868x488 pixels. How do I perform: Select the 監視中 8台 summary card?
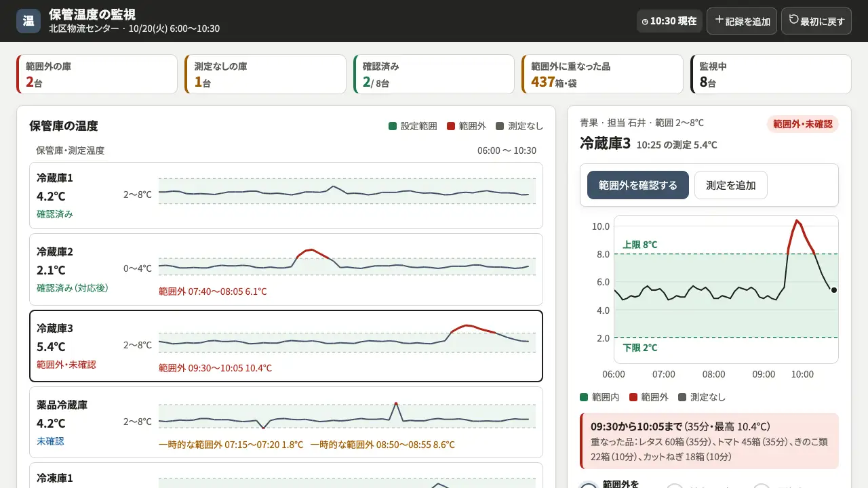(x=770, y=74)
